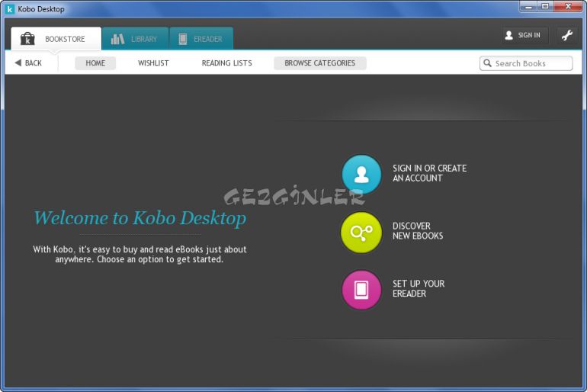Screen dimensions: 587x392
Task: Click the Back arrow icon
Action: pyautogui.click(x=18, y=63)
